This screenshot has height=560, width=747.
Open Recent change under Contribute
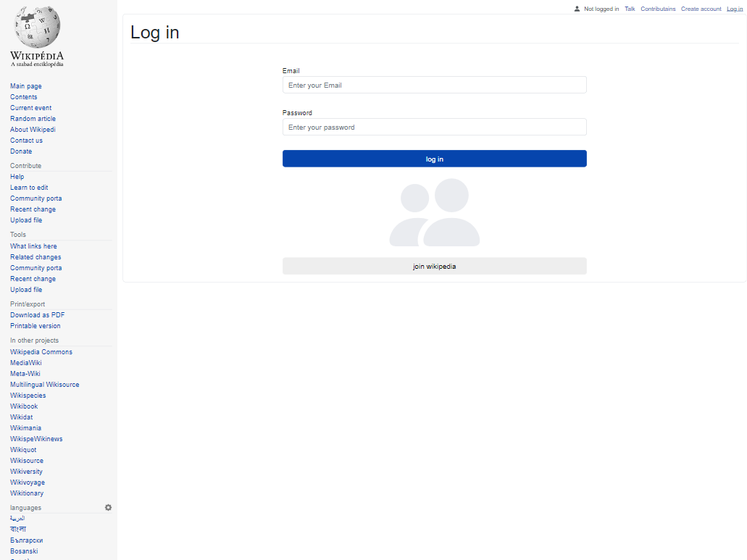[33, 209]
